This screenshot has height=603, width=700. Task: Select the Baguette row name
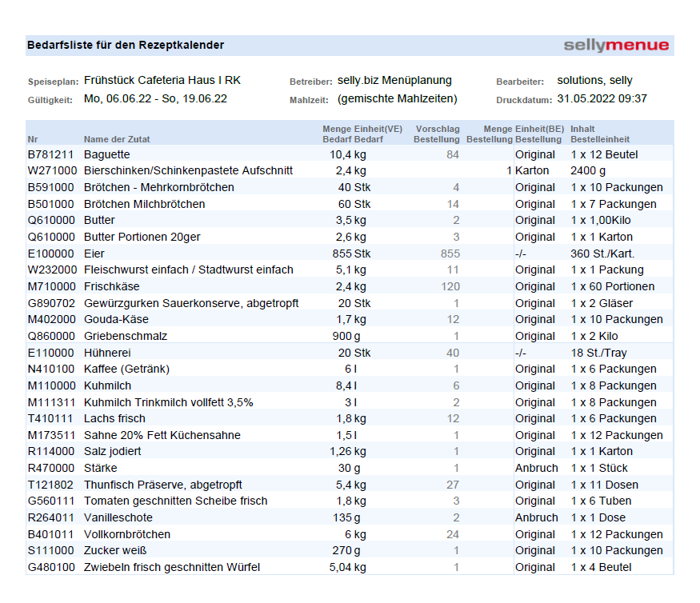[106, 154]
